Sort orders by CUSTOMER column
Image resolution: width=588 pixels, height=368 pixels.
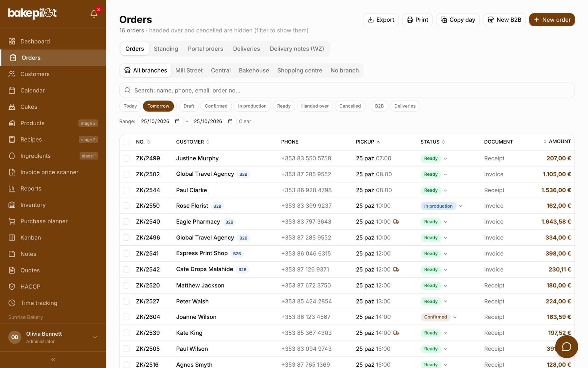193,142
